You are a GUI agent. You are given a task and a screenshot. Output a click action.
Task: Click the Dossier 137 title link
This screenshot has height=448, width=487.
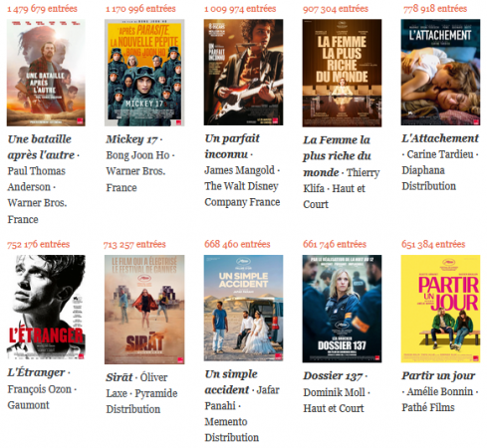(x=333, y=376)
